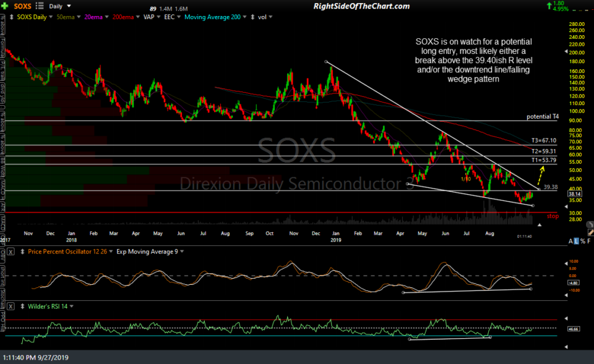
Task: Toggle the vol indicator display
Action: tap(262, 17)
